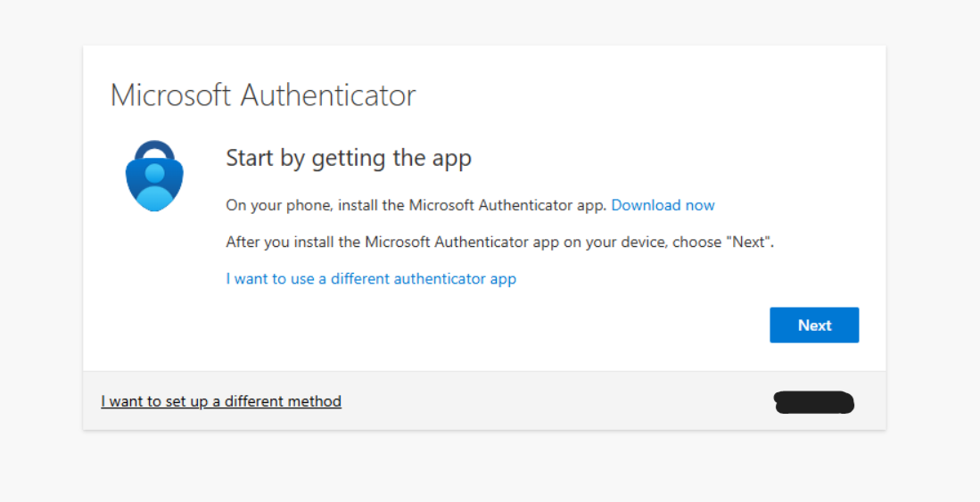Click blank white area right of the title
980x502 pixels.
tap(651, 95)
